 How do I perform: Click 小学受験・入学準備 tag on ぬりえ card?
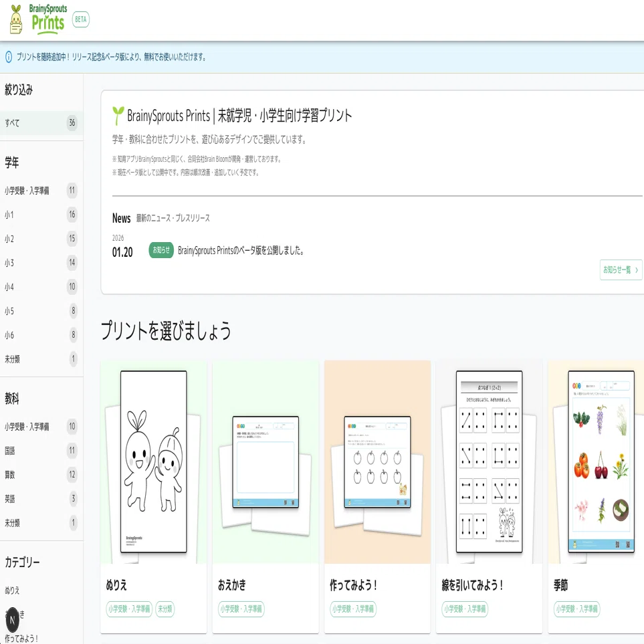click(x=129, y=609)
